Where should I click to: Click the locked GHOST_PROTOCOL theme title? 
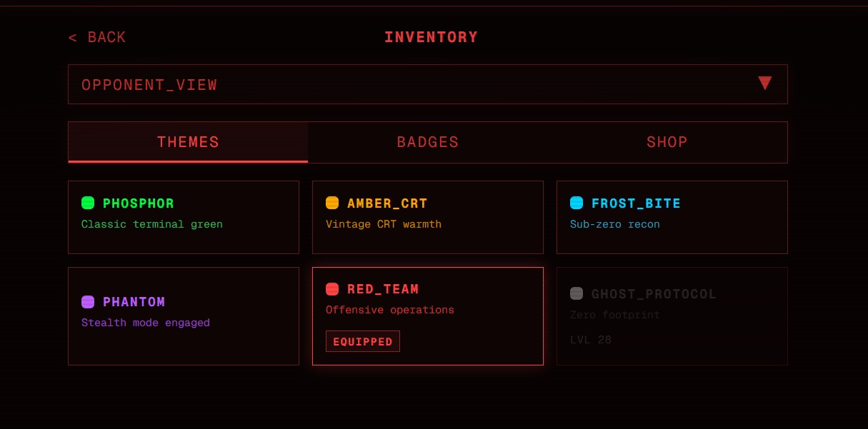pyautogui.click(x=654, y=294)
